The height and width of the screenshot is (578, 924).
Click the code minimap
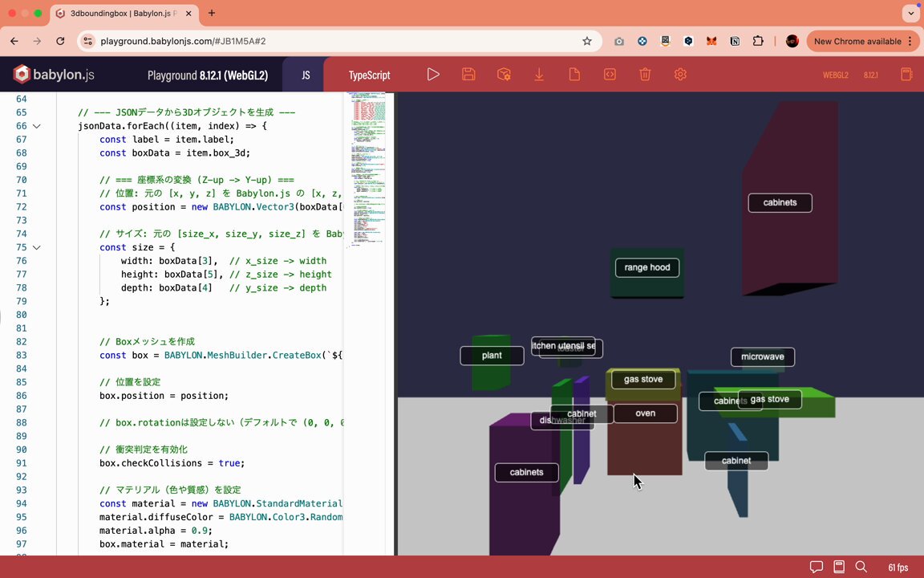[367, 171]
